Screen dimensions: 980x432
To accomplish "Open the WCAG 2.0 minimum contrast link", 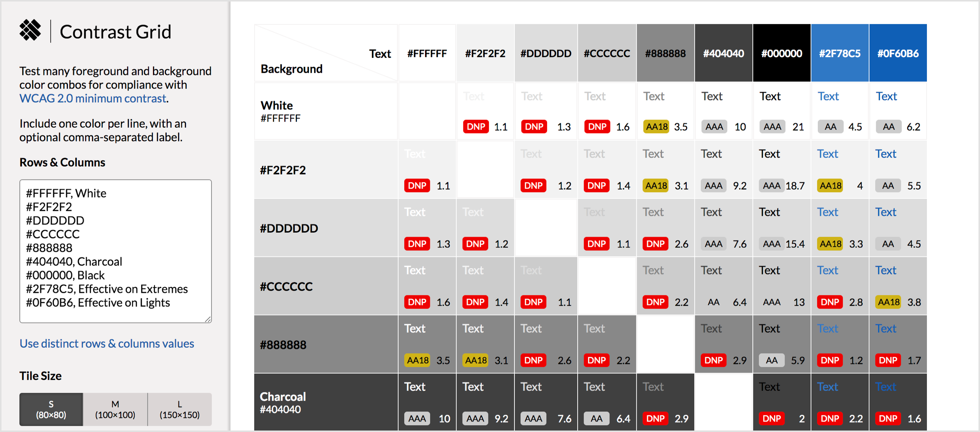I will pos(93,98).
